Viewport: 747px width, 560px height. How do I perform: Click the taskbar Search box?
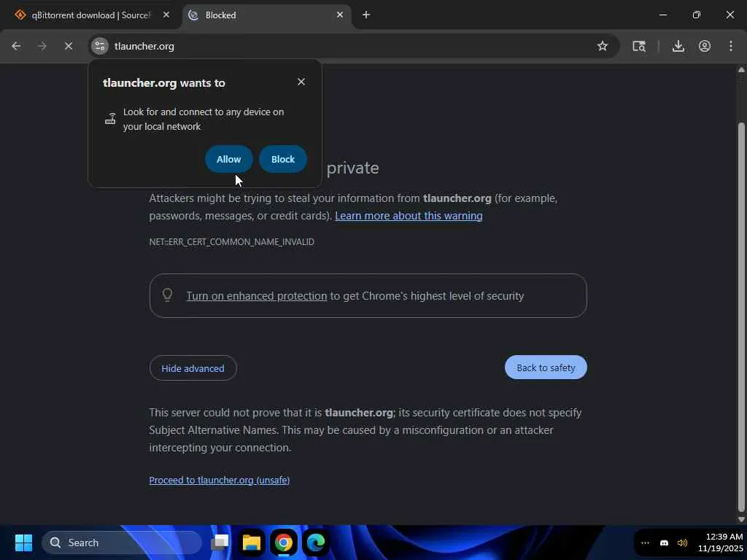tap(122, 542)
